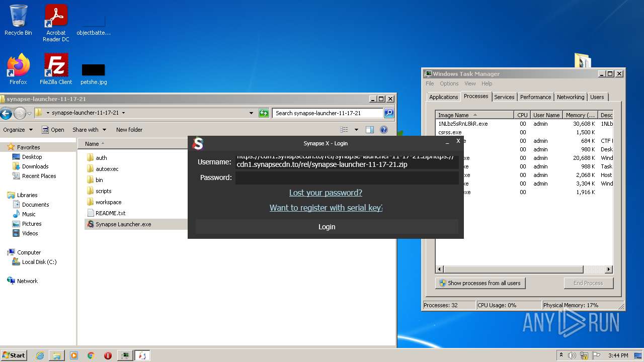Expand the view options dropdown arrow
The image size is (644, 362).
356,130
